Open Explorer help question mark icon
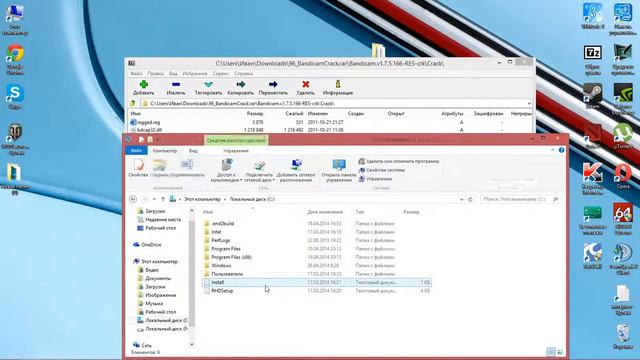 562,150
